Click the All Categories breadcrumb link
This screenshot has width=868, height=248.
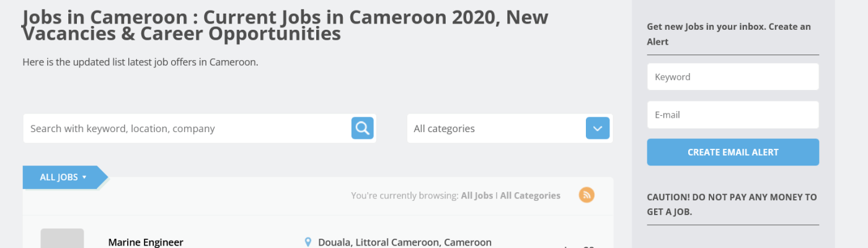point(530,195)
